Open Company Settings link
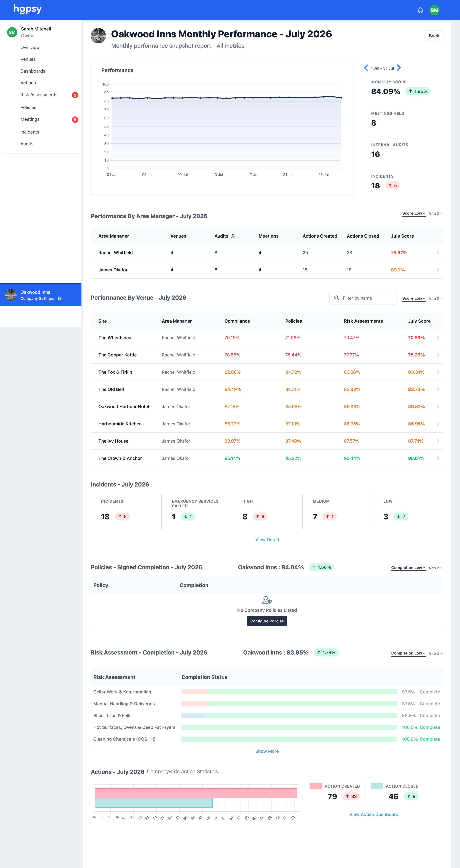Image resolution: width=460 pixels, height=868 pixels. tap(37, 299)
